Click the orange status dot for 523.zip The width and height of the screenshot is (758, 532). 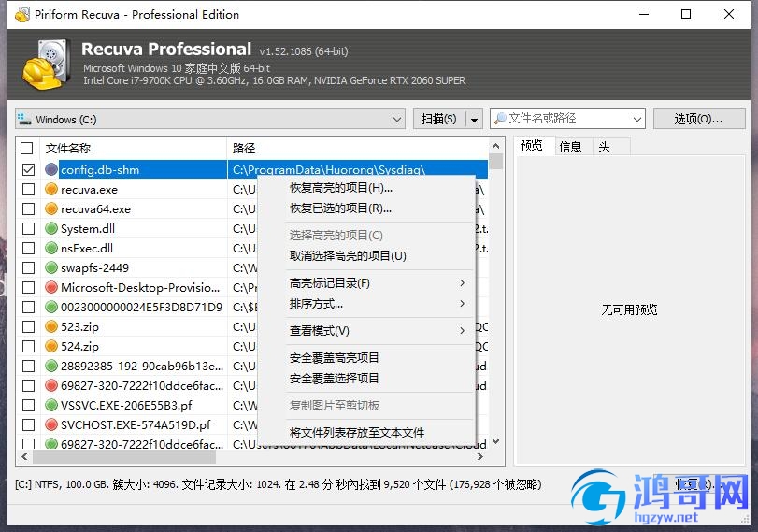(51, 326)
